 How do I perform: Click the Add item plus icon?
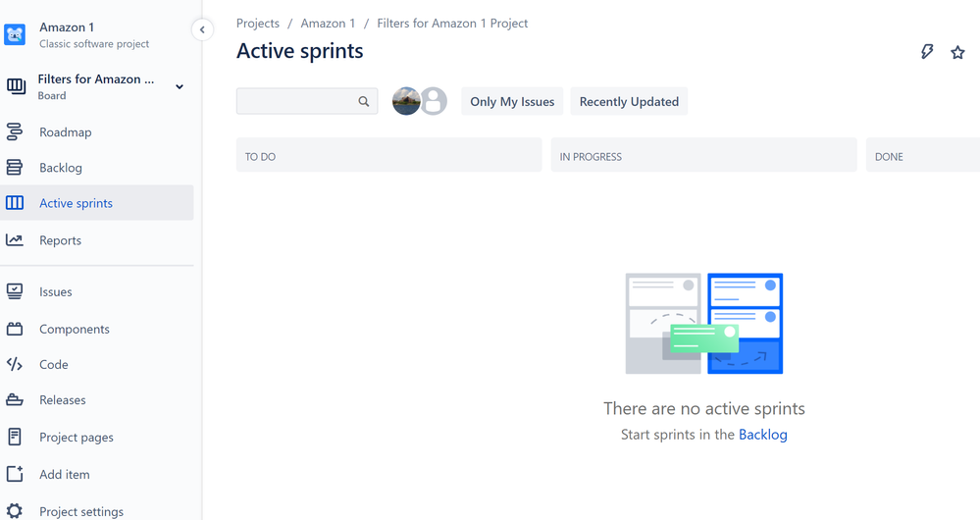click(x=15, y=474)
